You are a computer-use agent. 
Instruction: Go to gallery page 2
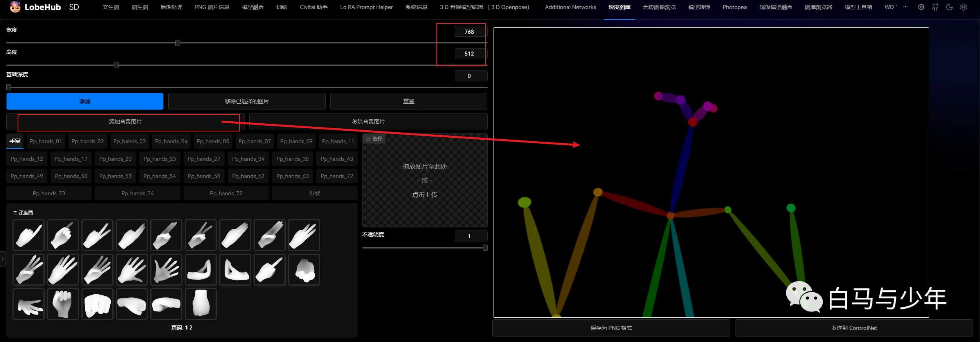click(x=191, y=328)
